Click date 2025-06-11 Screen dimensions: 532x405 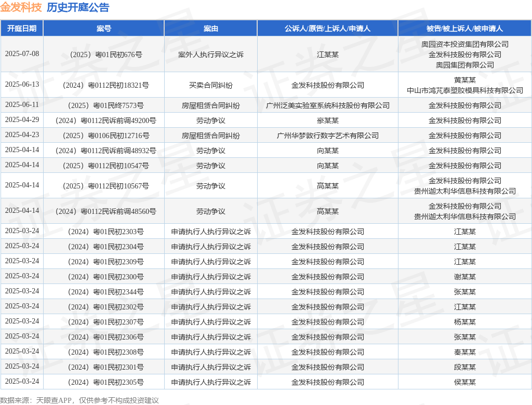click(x=22, y=104)
